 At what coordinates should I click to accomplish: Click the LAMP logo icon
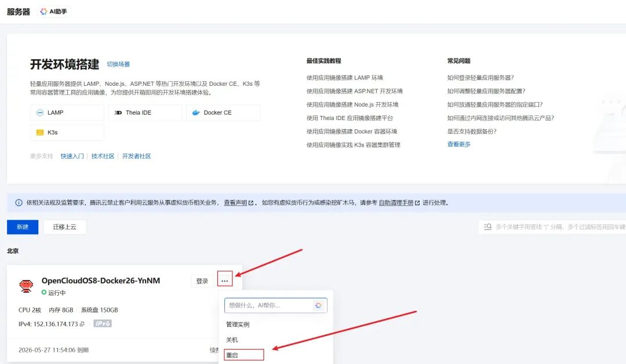(40, 112)
